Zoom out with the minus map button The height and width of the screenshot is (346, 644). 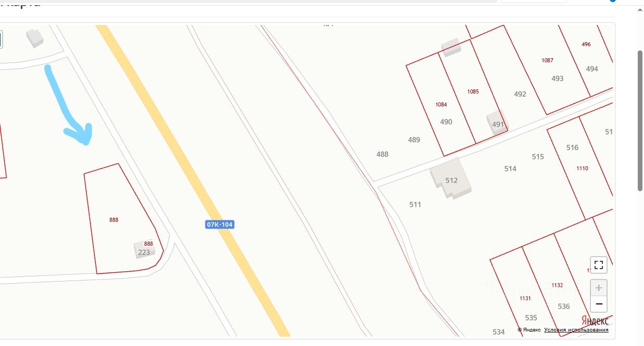[599, 304]
